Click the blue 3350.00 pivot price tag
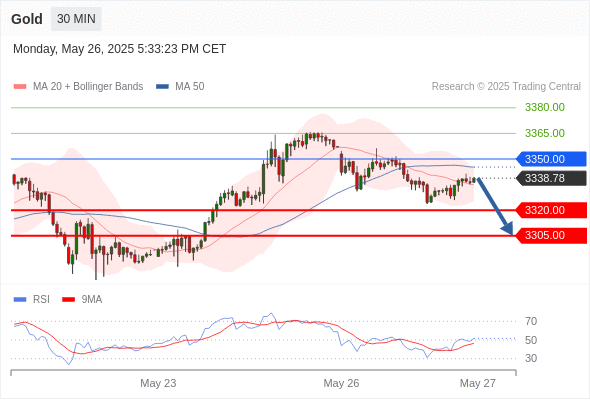590x400 pixels. click(x=551, y=159)
